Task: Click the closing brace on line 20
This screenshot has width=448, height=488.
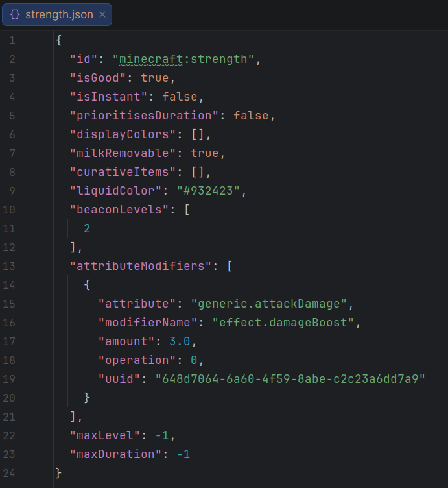Action: 87,398
